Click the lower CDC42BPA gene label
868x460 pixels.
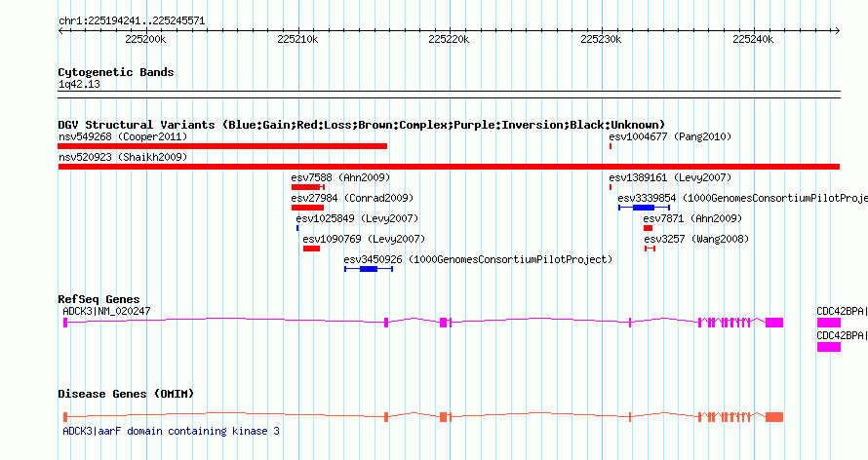pos(842,335)
